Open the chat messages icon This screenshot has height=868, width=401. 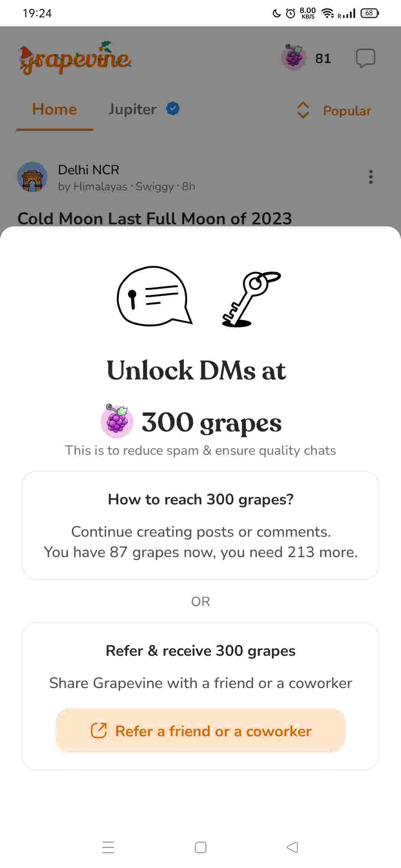(x=365, y=58)
